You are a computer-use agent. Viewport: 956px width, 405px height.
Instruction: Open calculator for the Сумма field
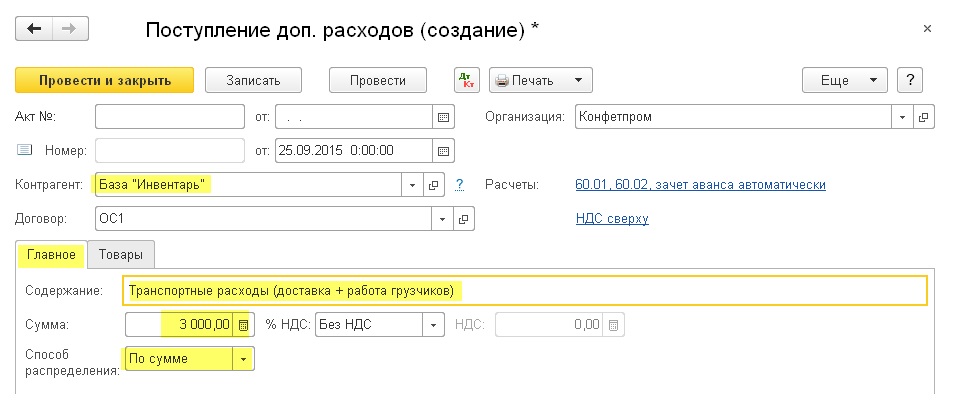pos(243,324)
